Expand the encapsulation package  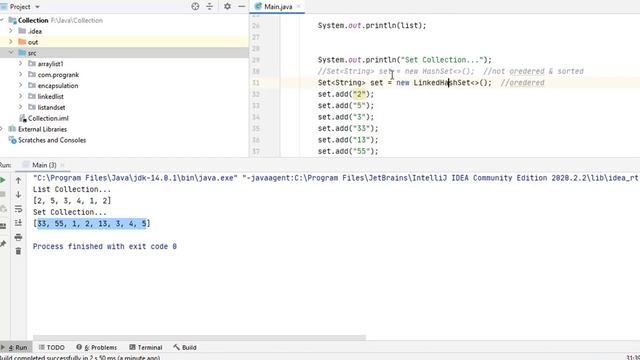(21, 85)
